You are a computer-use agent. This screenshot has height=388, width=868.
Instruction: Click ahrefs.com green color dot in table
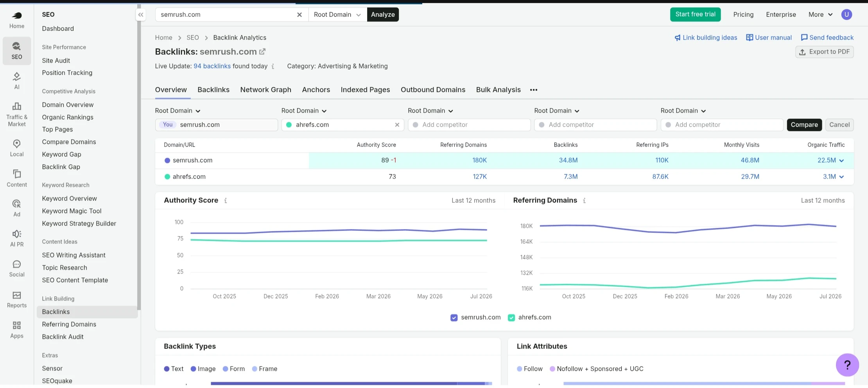click(167, 177)
